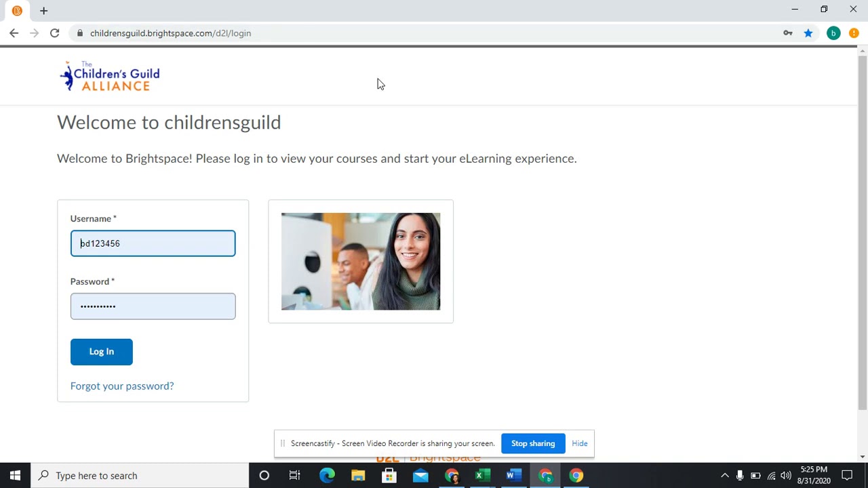This screenshot has height=488, width=868.
Task: Open the last Chrome icon in taskbar
Action: pyautogui.click(x=576, y=476)
